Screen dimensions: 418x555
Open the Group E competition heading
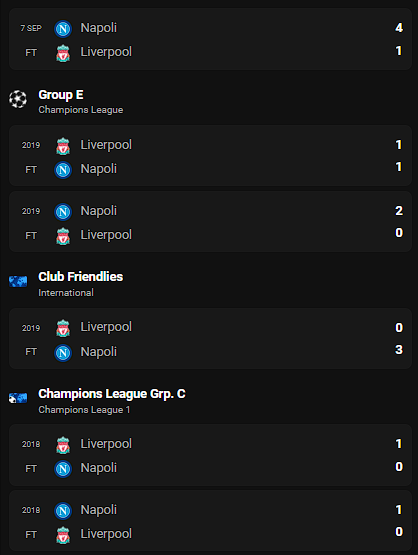(61, 95)
